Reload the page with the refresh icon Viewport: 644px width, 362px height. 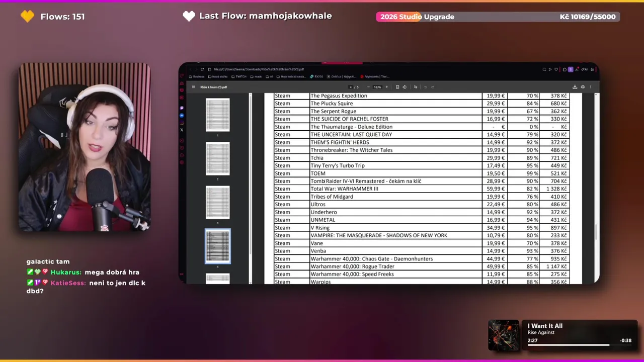(x=202, y=69)
